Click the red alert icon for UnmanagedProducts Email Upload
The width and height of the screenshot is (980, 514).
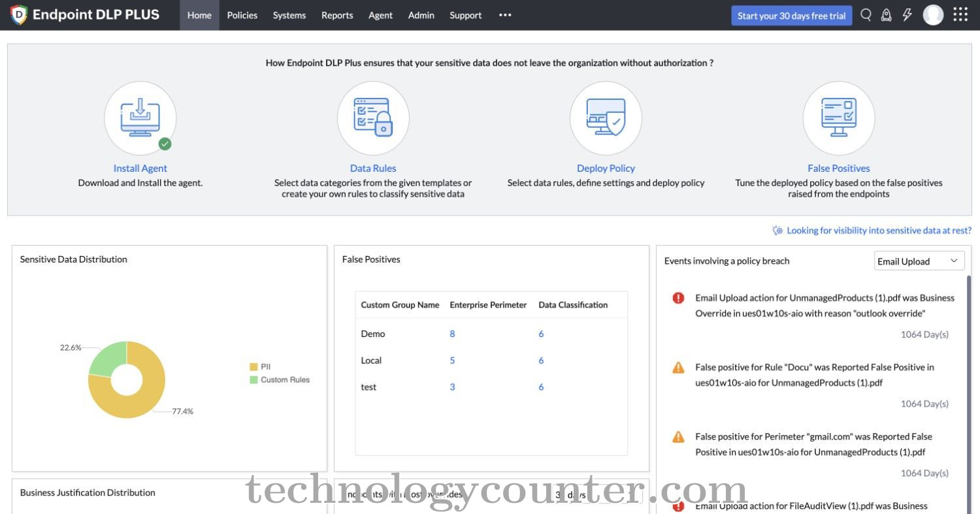(678, 298)
